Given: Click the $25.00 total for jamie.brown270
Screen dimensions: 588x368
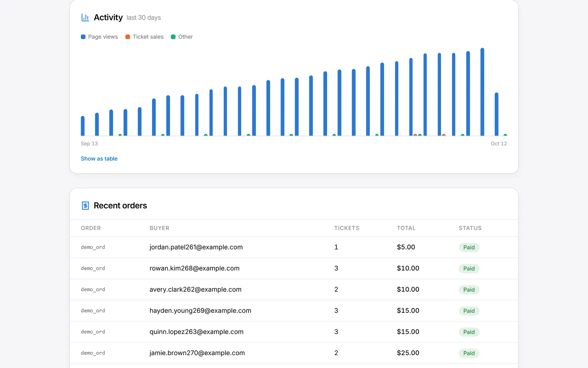Looking at the screenshot, I should click(x=408, y=353).
